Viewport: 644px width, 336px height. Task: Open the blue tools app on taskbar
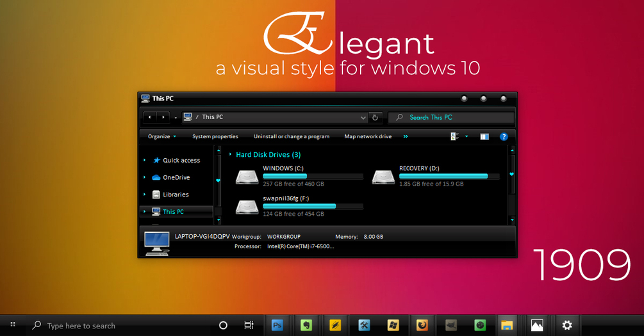click(x=364, y=325)
